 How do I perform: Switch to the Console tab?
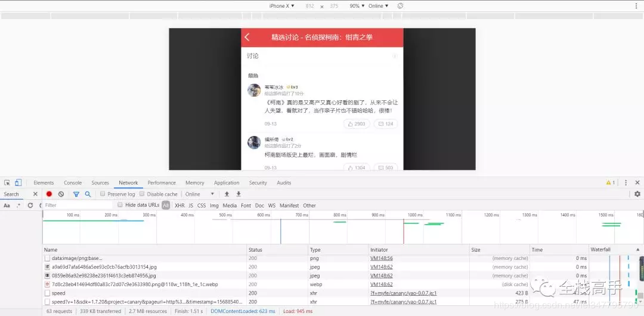(x=73, y=183)
